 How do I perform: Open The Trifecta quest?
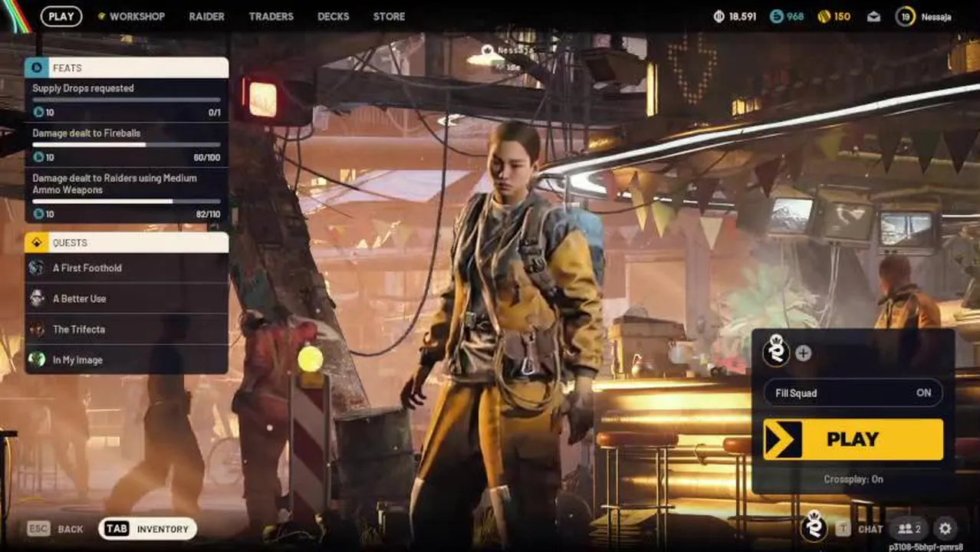tap(127, 329)
